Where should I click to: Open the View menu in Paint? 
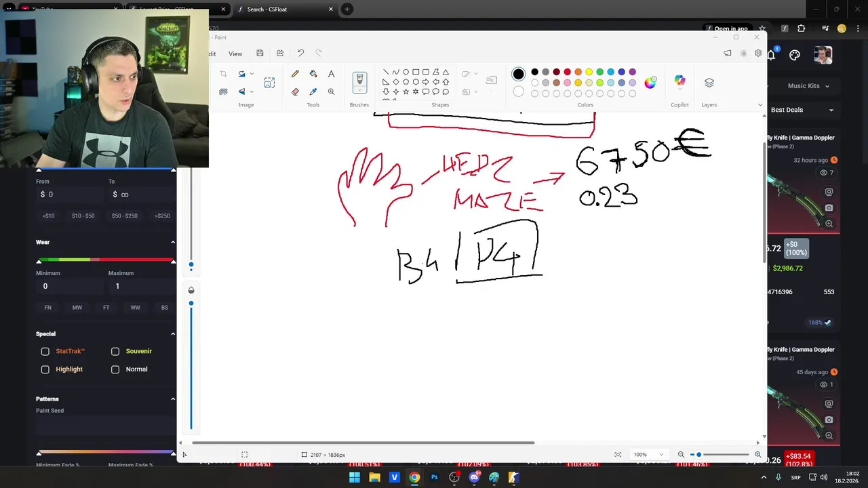pyautogui.click(x=235, y=54)
